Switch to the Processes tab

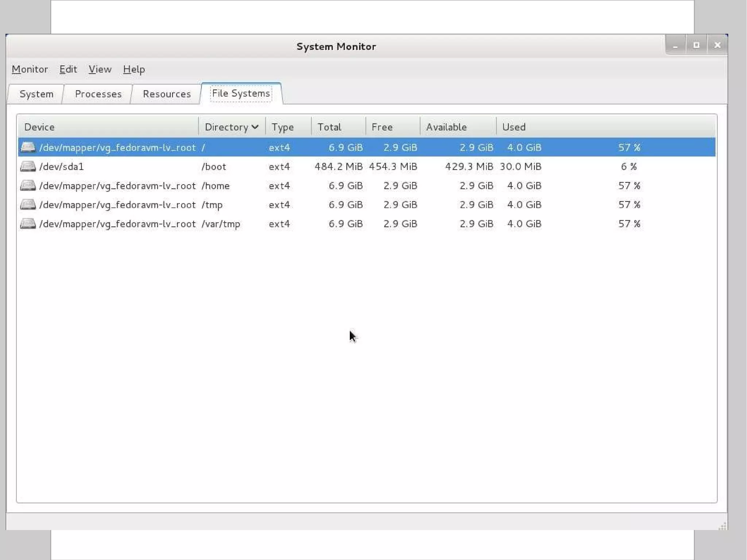[98, 94]
